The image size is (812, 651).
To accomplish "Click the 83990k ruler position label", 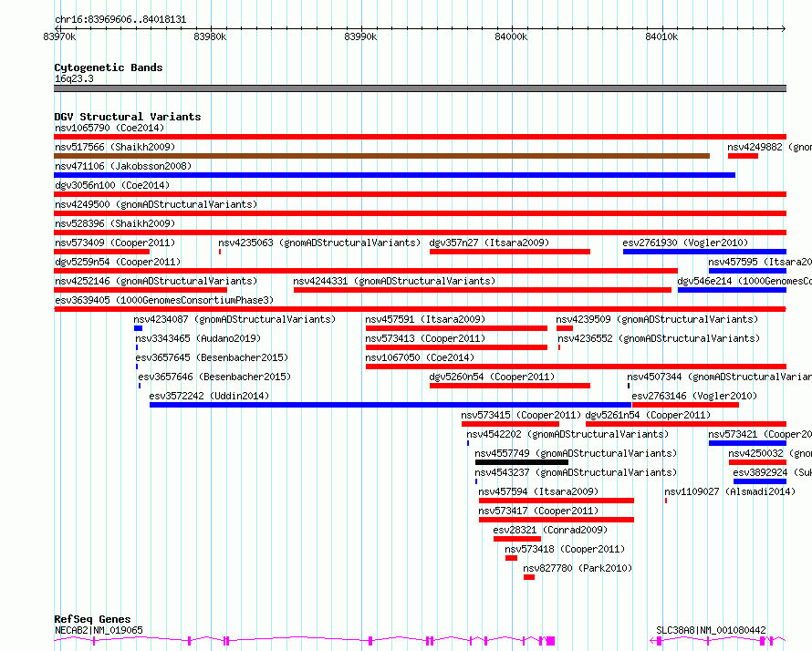I will point(360,36).
